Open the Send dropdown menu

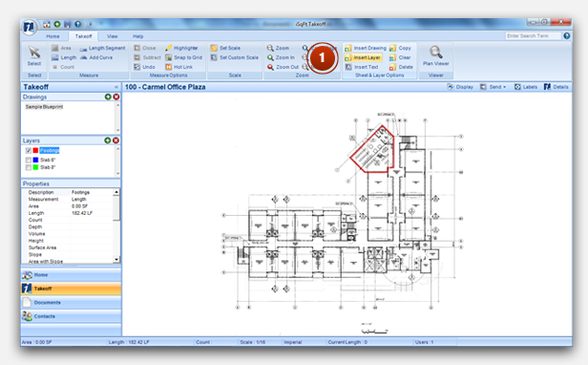[x=493, y=87]
